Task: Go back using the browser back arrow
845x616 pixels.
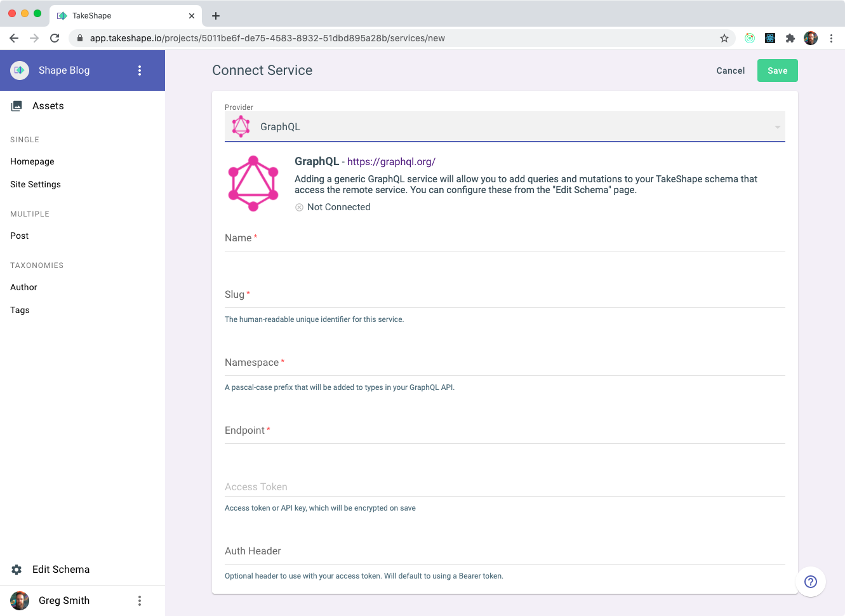Action: point(14,38)
